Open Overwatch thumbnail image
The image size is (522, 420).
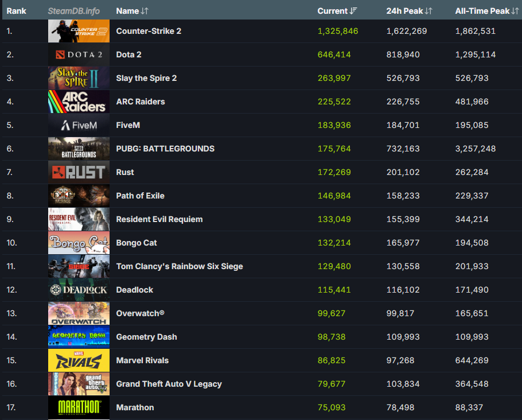[x=79, y=313]
